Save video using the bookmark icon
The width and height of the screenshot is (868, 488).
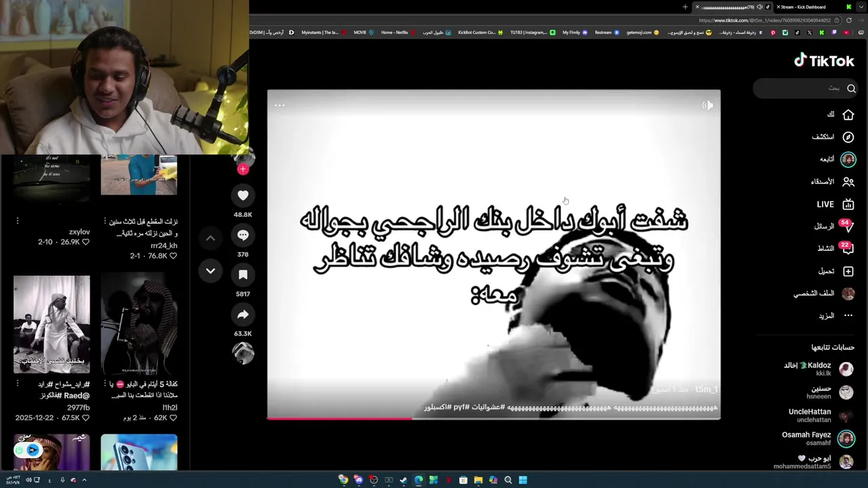[243, 274]
